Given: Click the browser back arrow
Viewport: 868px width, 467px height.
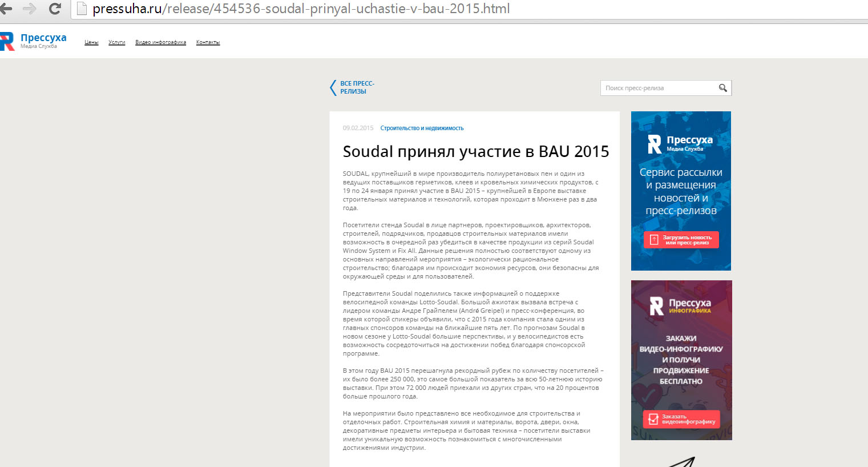Looking at the screenshot, I should tap(5, 9).
